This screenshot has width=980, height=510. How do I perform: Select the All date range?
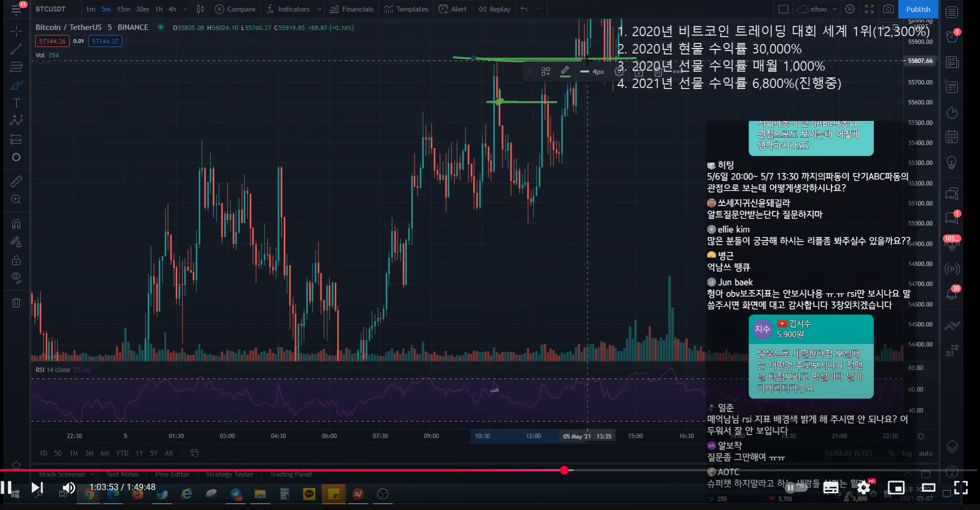[169, 453]
